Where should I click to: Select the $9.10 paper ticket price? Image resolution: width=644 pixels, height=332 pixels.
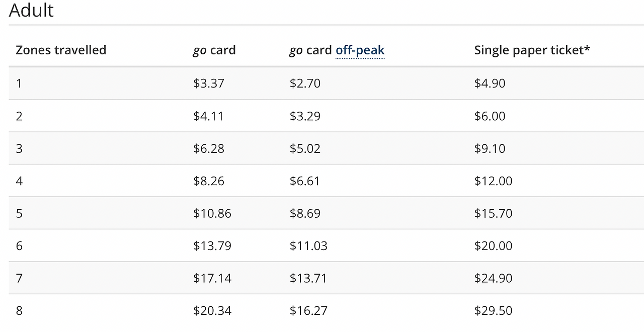[490, 149]
